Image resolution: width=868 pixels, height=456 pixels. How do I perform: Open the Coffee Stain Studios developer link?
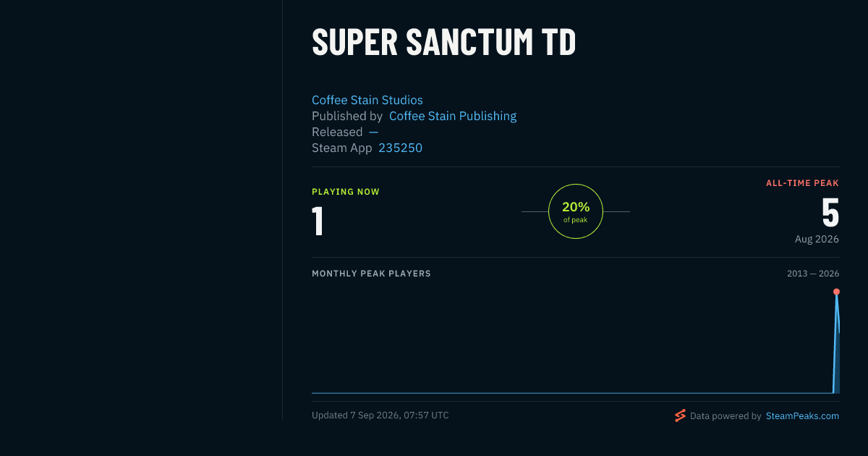367,100
